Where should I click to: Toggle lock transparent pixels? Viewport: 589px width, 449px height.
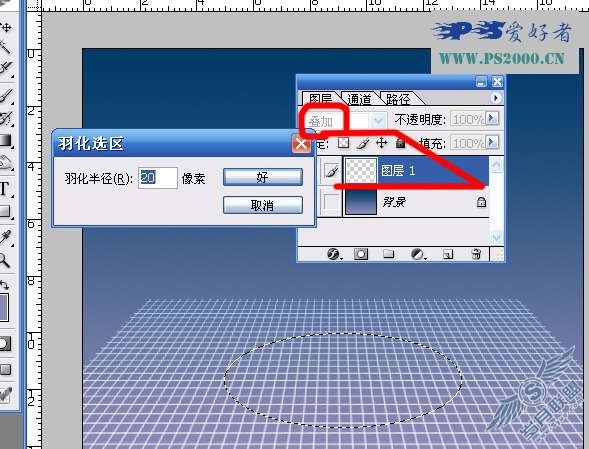pos(343,143)
